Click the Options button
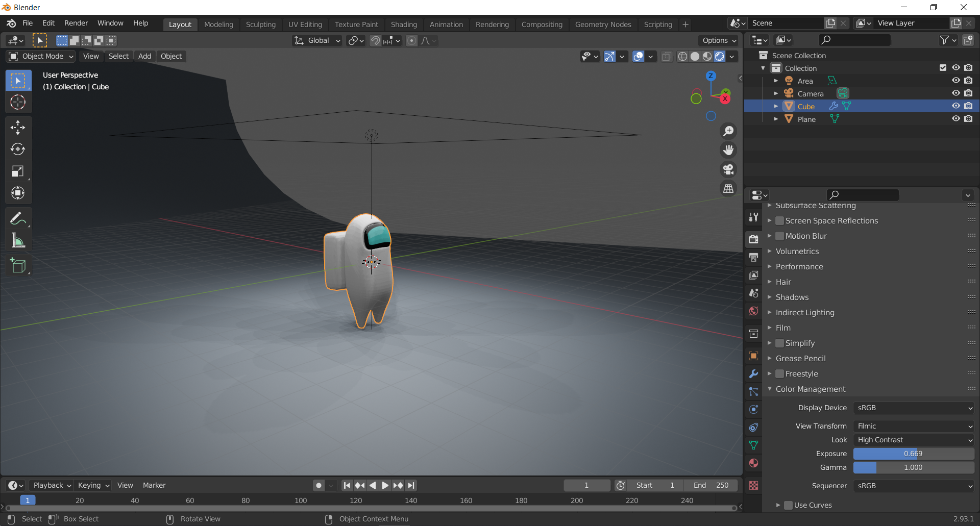Screen dimensions: 980x526 719,40
